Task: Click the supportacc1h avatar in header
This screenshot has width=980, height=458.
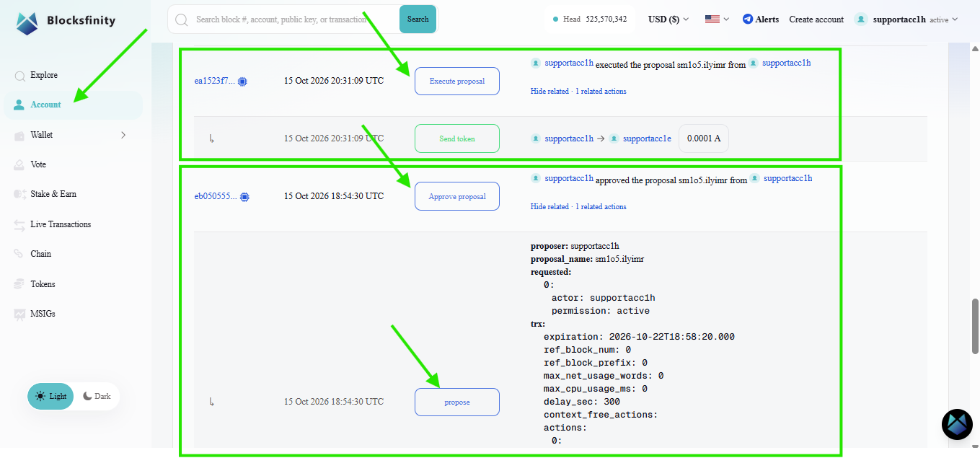Action: (x=861, y=19)
